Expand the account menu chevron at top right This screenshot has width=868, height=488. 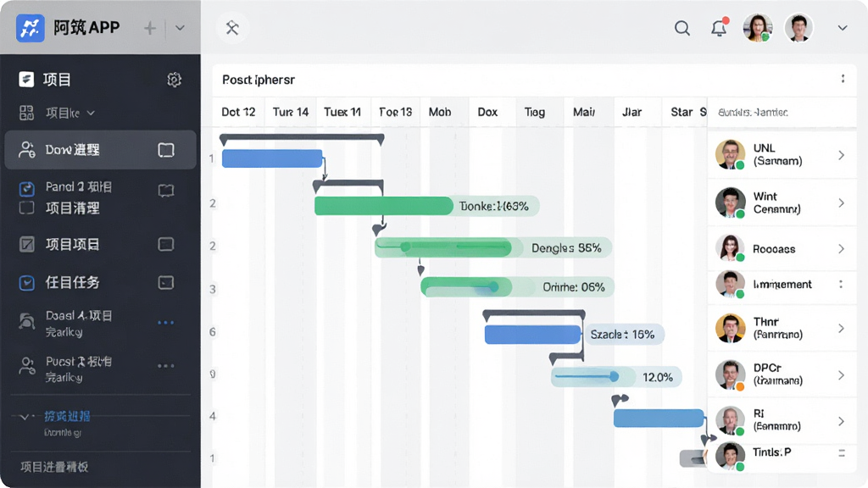(x=843, y=28)
